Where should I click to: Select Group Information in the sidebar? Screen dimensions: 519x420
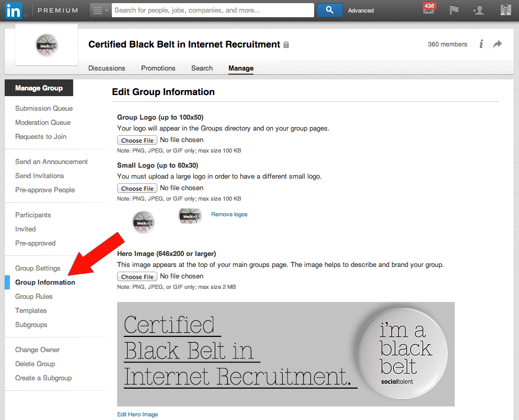click(x=45, y=283)
